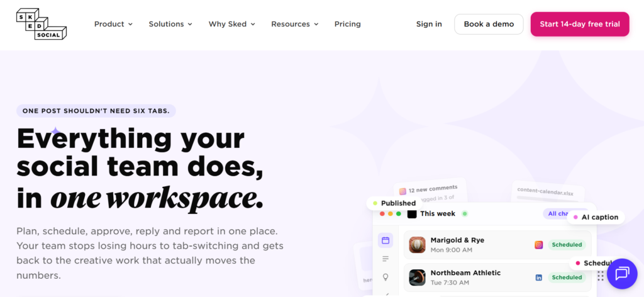Click the Book a demo button
Image resolution: width=644 pixels, height=297 pixels.
click(489, 25)
